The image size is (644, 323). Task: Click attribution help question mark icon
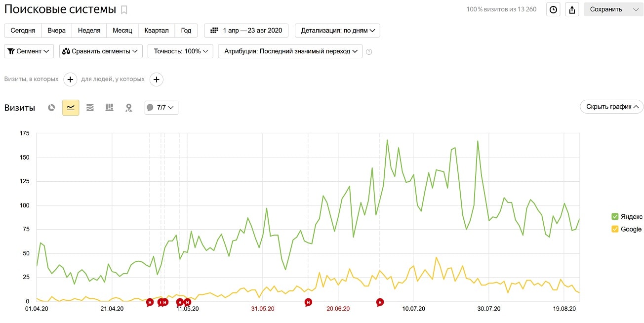point(369,52)
